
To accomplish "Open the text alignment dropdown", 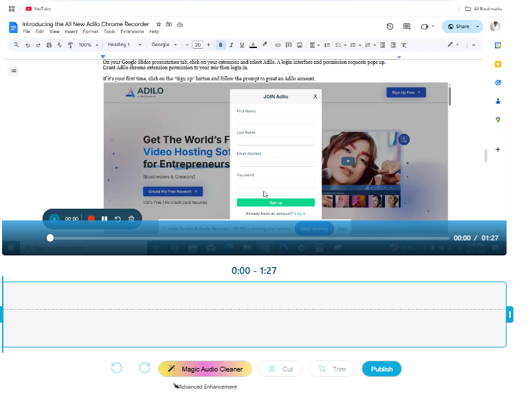I will (x=315, y=45).
